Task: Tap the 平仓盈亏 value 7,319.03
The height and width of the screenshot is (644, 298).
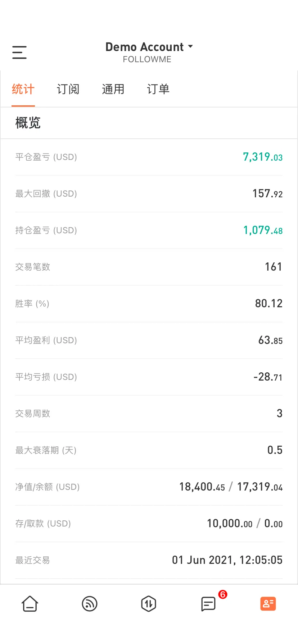Action: pos(263,157)
